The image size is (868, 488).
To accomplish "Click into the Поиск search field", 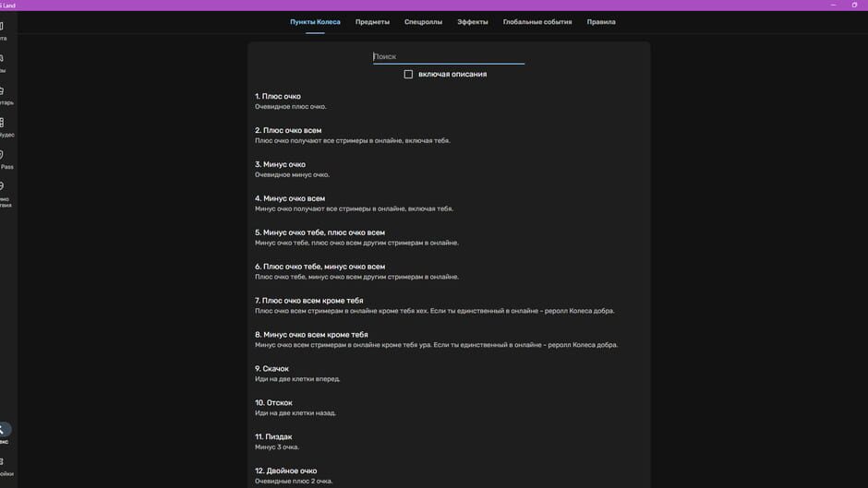I will pyautogui.click(x=449, y=56).
